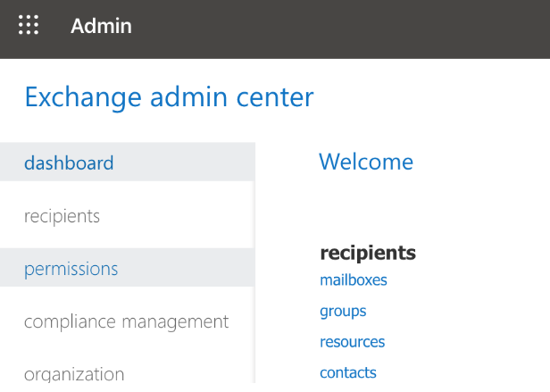Select dashboard in the left navigation
Viewport: 550px width, 392px height.
coord(127,163)
